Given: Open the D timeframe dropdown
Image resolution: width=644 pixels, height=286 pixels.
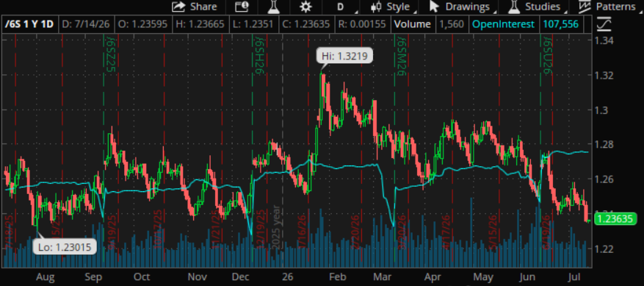Looking at the screenshot, I should [x=341, y=7].
